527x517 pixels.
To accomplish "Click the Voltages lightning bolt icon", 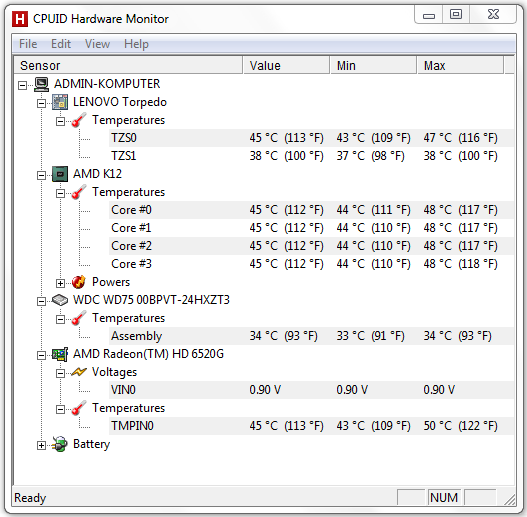I will coord(79,372).
